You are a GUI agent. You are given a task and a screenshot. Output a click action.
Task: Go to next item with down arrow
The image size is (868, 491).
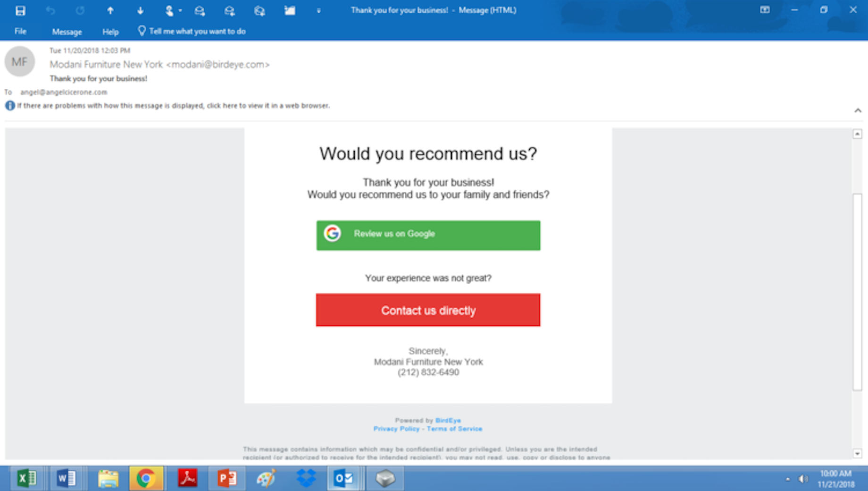point(140,10)
